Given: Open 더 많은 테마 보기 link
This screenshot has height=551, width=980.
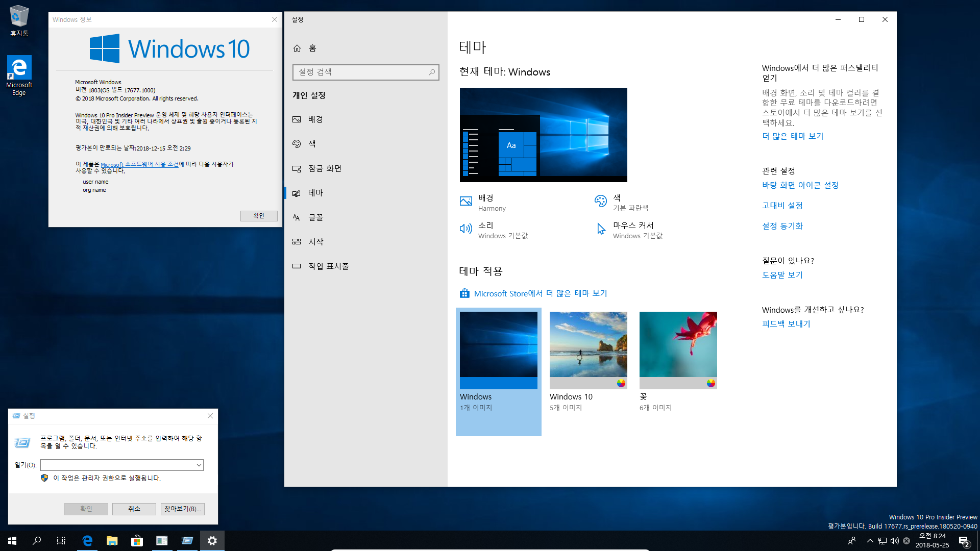Looking at the screenshot, I should 793,136.
